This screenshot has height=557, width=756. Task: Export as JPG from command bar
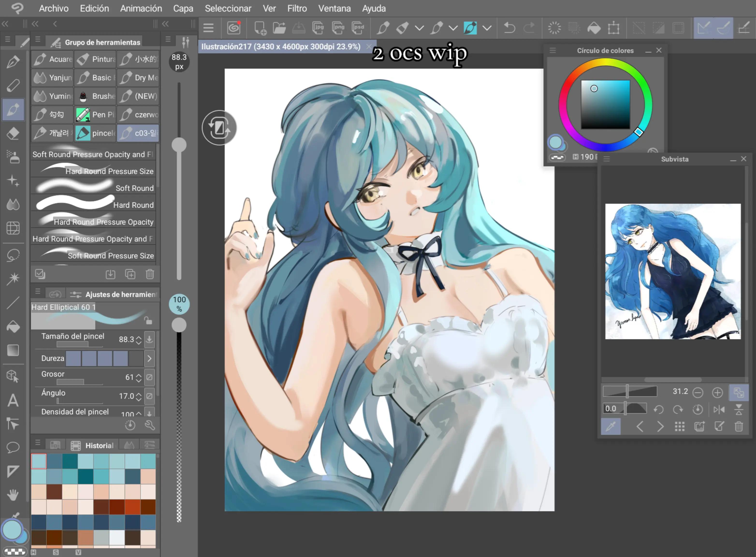point(318,28)
